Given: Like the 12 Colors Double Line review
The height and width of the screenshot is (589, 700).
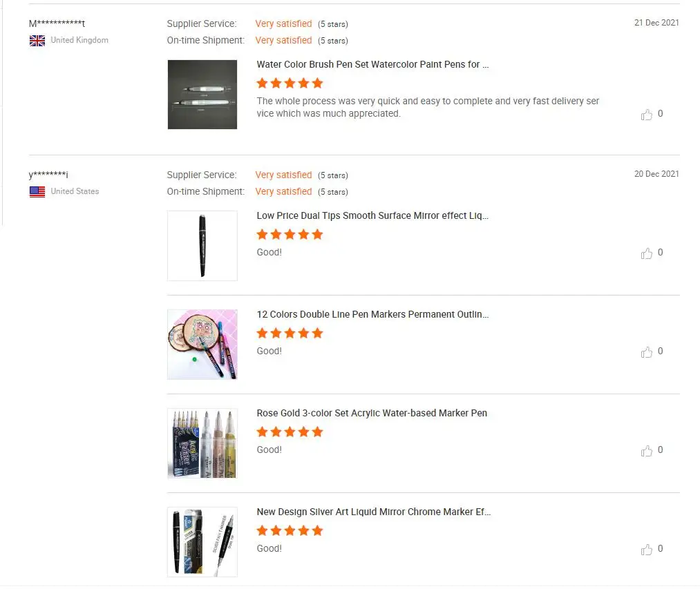Looking at the screenshot, I should [647, 352].
